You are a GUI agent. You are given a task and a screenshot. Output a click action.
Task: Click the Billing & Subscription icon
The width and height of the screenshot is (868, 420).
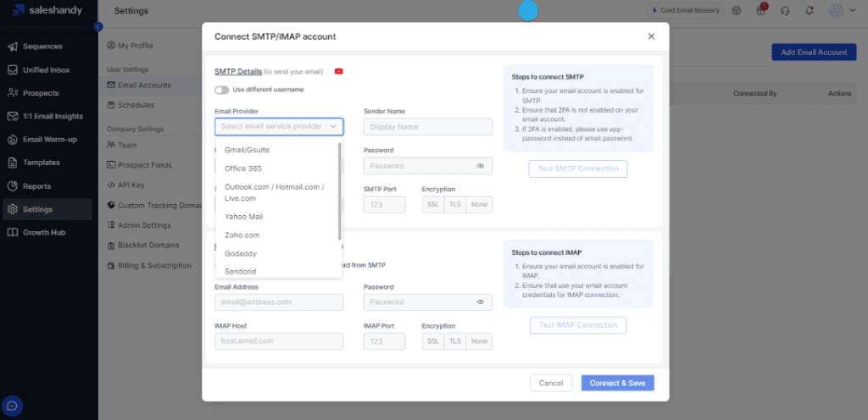click(x=111, y=265)
